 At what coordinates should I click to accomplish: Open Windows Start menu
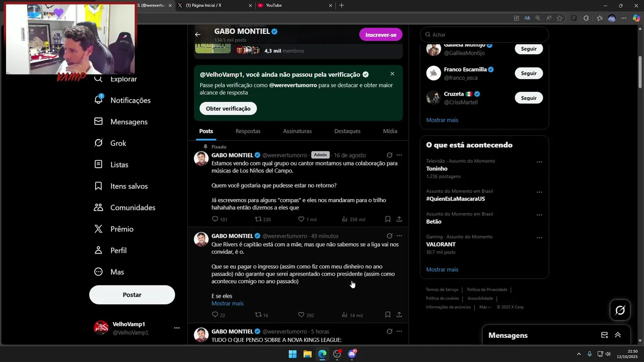(292, 354)
